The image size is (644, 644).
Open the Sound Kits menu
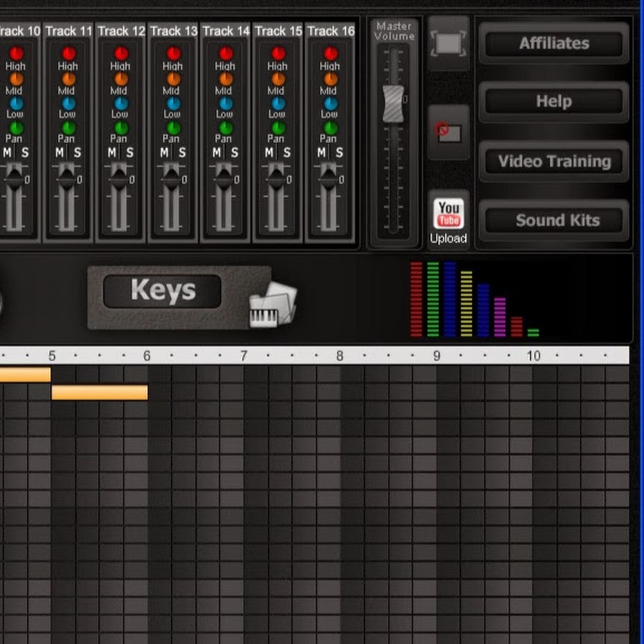click(x=557, y=220)
